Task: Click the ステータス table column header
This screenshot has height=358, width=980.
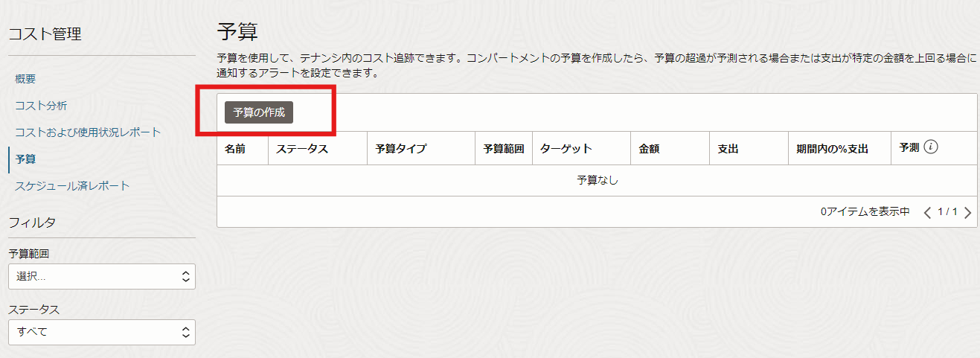Action: (302, 149)
